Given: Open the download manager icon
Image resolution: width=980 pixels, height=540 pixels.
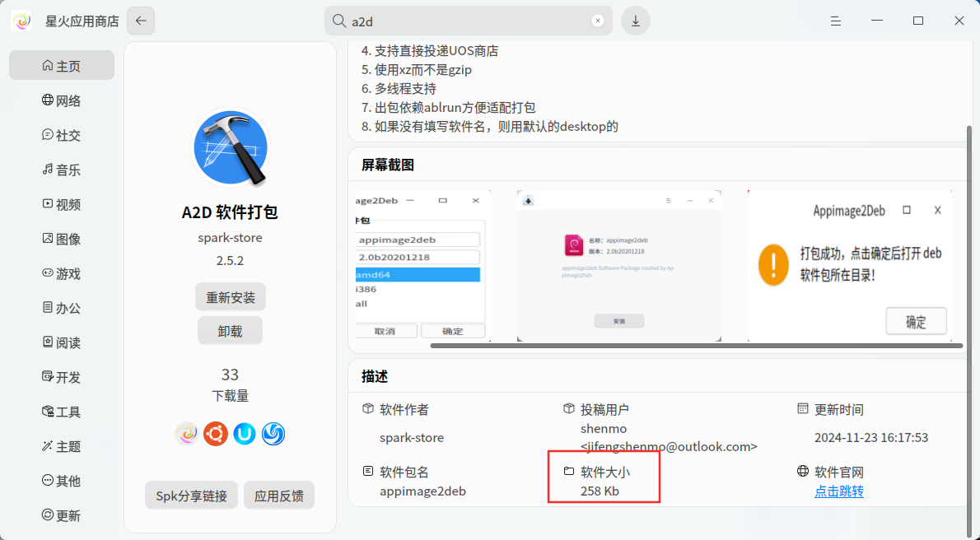Looking at the screenshot, I should tap(636, 21).
